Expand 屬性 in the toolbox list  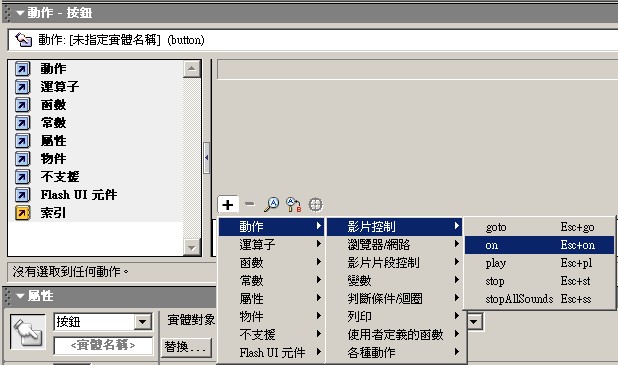[54, 141]
